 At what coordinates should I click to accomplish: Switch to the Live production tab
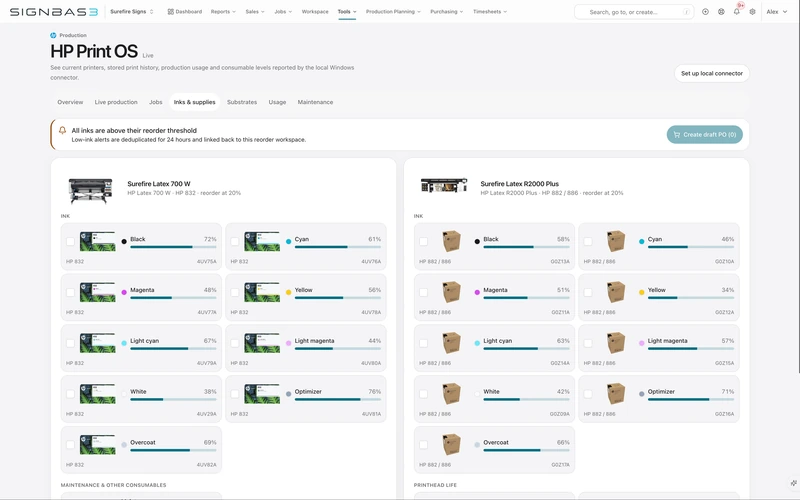[x=116, y=102]
